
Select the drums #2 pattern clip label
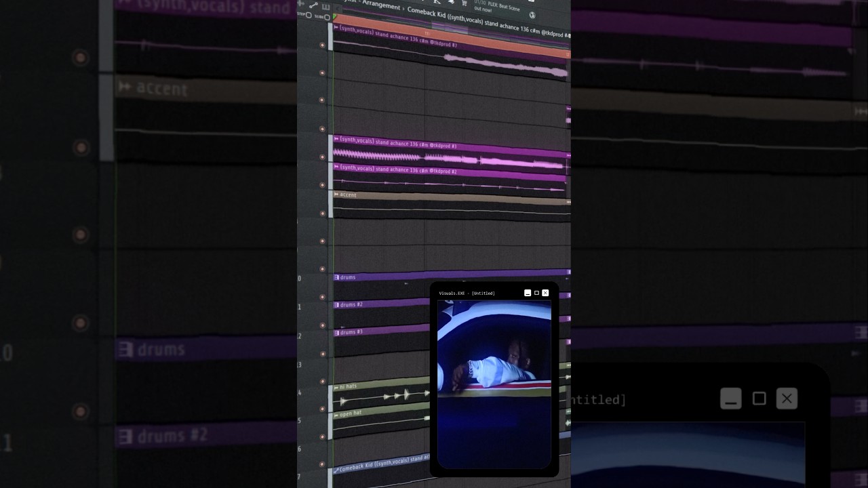point(351,305)
